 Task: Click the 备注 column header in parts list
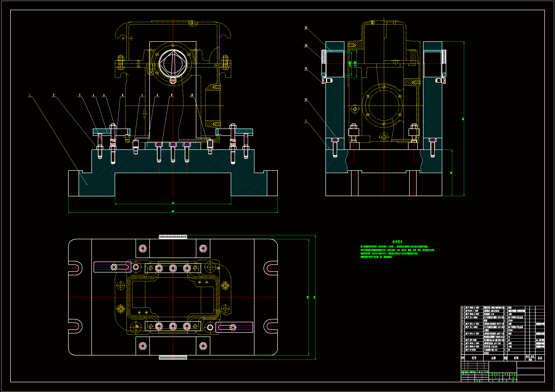[x=540, y=358]
